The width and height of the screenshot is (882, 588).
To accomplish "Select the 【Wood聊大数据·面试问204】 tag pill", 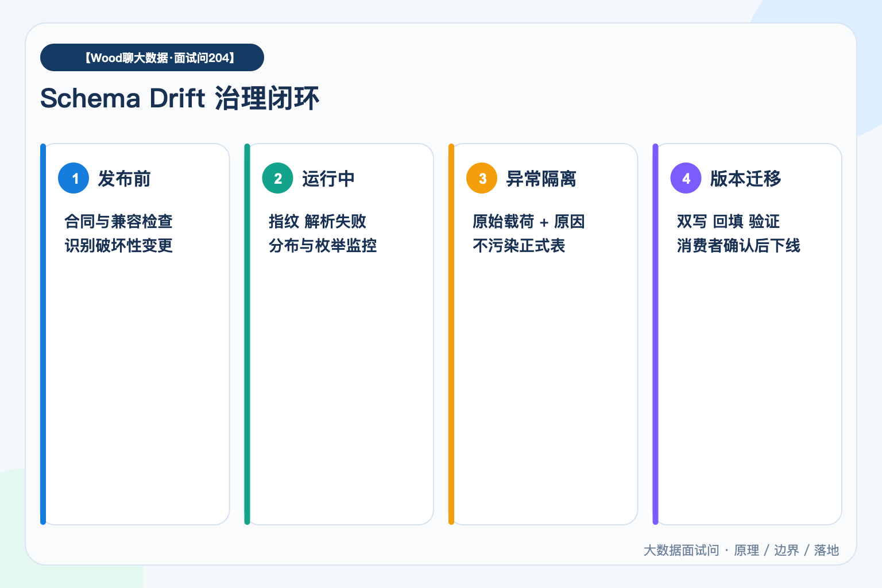I will point(152,57).
